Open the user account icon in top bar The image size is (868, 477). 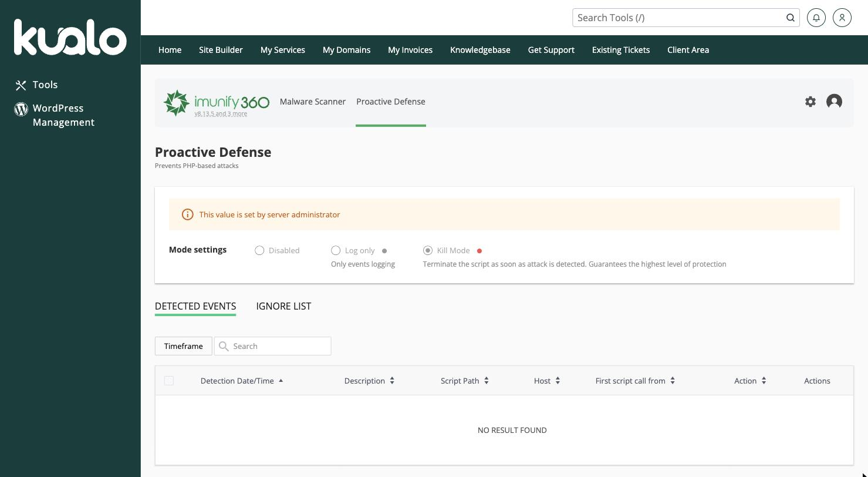tap(842, 18)
